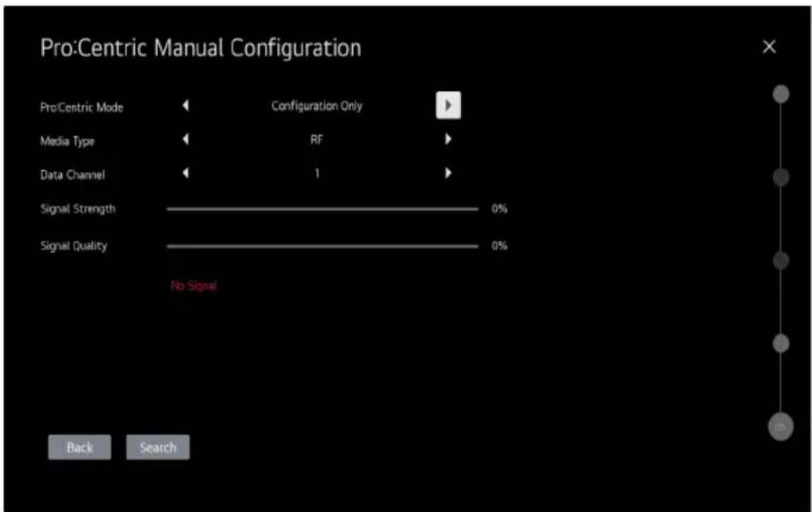Screen dimensions: 812x512
Task: Select the last large step indicator
Action: pyautogui.click(x=781, y=426)
